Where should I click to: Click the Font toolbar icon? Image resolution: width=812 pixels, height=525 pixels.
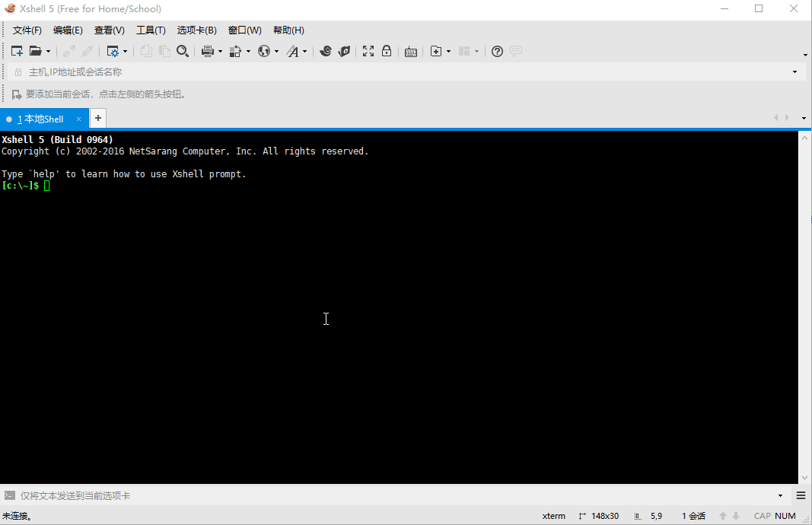[x=292, y=51]
